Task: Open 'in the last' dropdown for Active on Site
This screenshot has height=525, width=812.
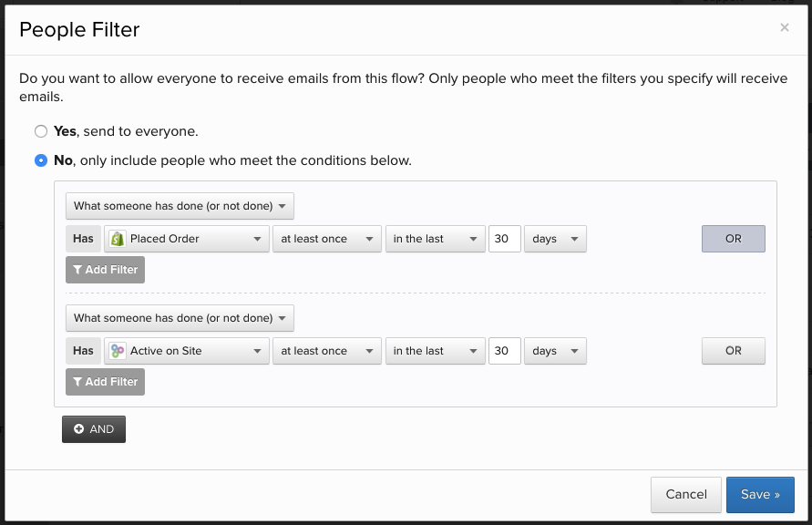Action: [436, 351]
